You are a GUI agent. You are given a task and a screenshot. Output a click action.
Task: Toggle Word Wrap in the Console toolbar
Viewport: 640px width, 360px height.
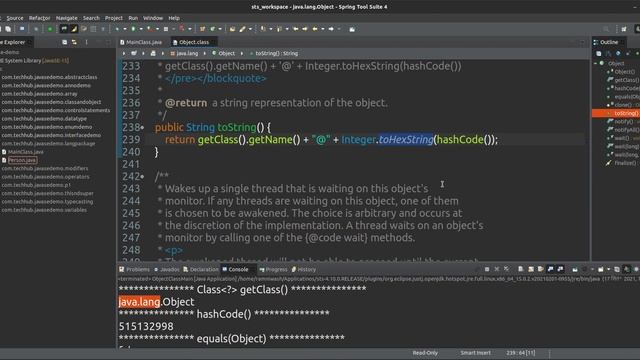tap(540, 269)
